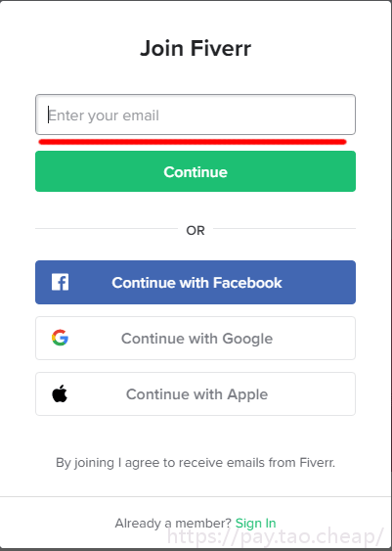Image resolution: width=392 pixels, height=551 pixels.
Task: Click the divider line right of OR
Action: click(x=284, y=228)
